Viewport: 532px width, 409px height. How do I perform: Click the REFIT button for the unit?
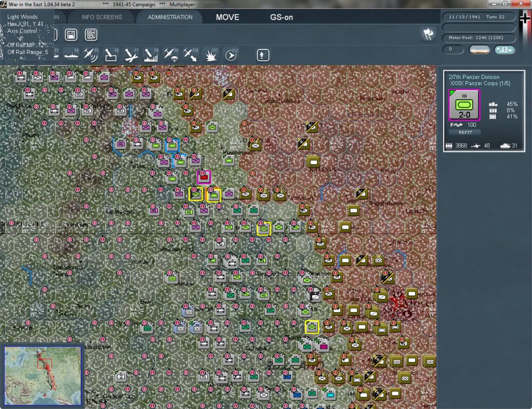coord(465,133)
